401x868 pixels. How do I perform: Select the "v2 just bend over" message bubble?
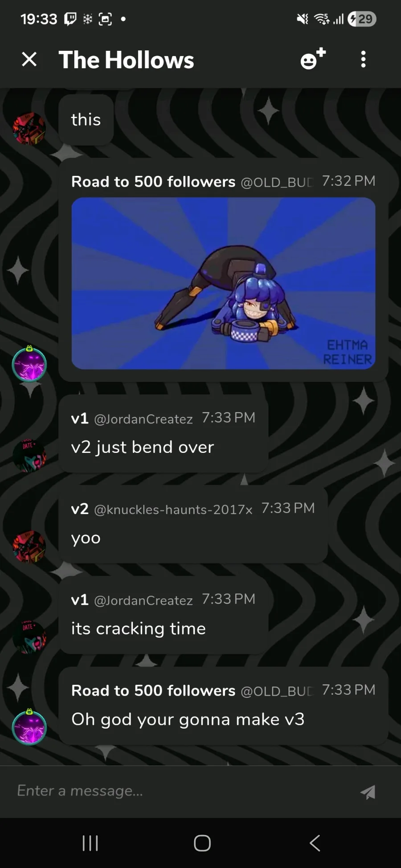tap(164, 434)
